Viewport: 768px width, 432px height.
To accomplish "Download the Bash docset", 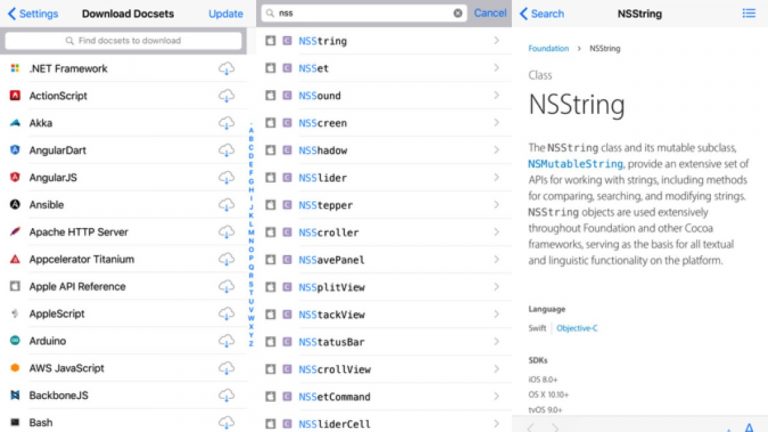I will click(x=226, y=422).
